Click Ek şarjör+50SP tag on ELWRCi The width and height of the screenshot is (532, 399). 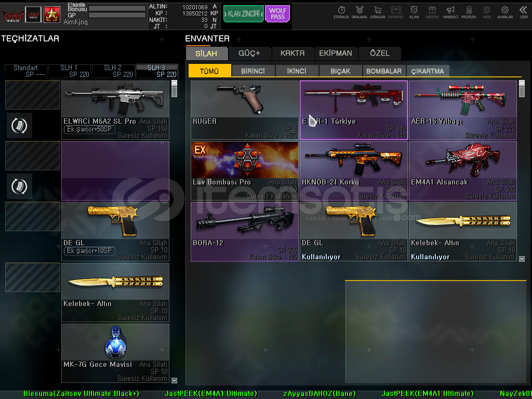coord(89,129)
